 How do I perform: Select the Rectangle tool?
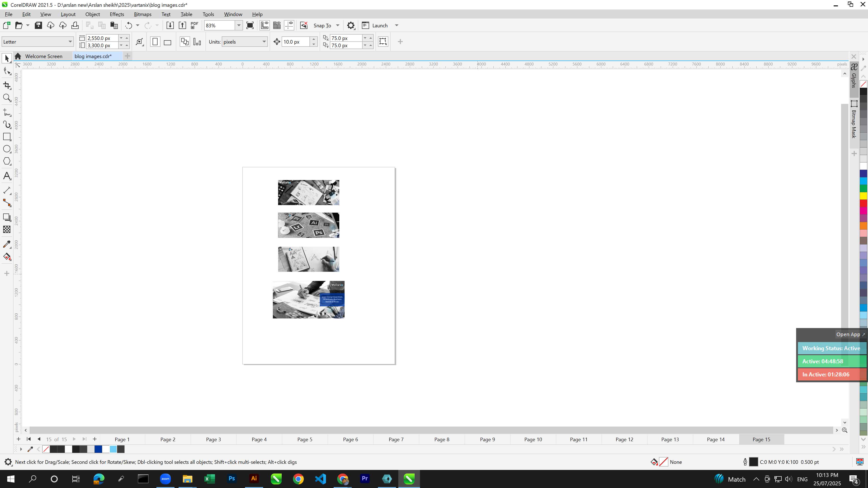(7, 136)
